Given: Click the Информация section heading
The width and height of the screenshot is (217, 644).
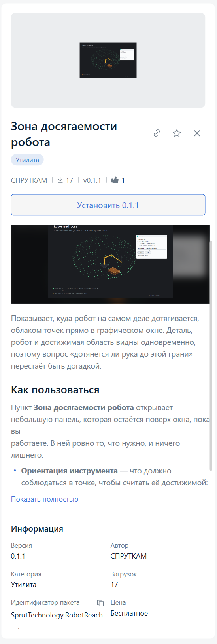Looking at the screenshot, I should coord(37,529).
